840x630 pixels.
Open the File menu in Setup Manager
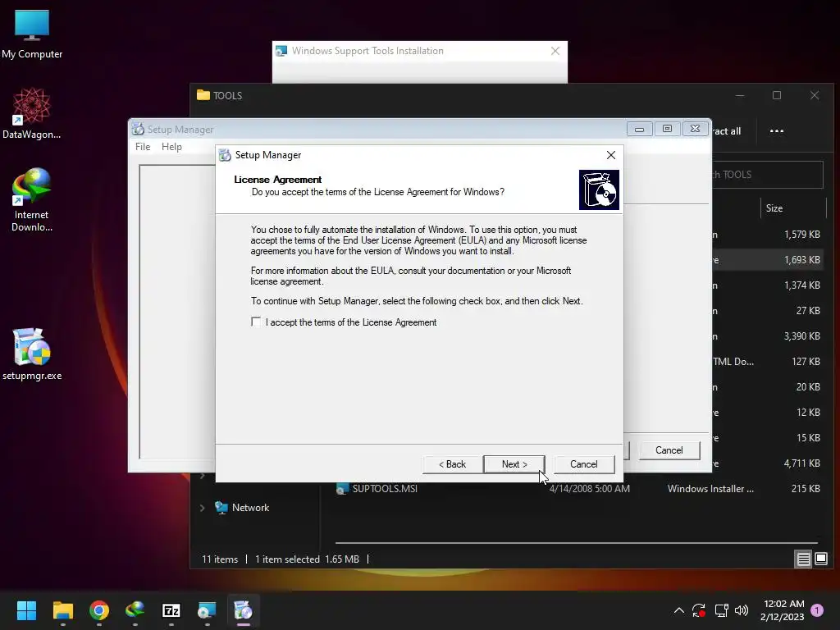(143, 147)
